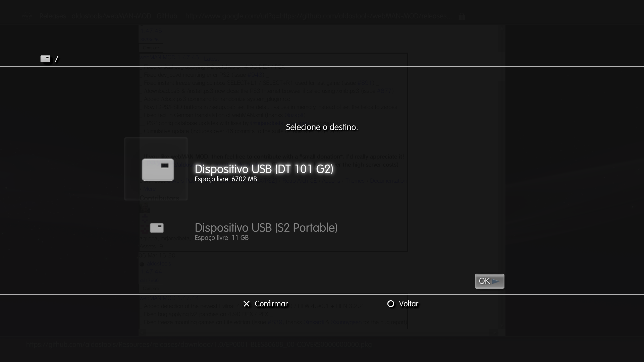Click the Compare button on the releases page
Viewport: 644px width, 362px height.
151,48
